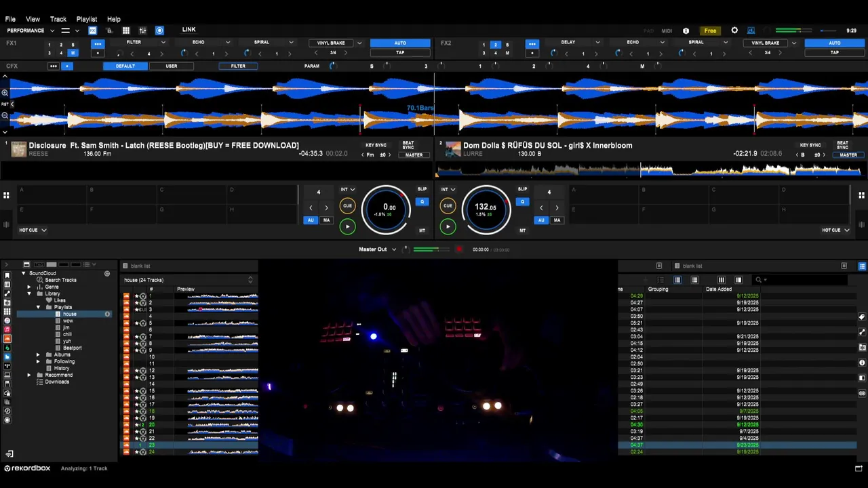Click the deck 2 album artwork thumbnail
The height and width of the screenshot is (488, 868).
click(453, 149)
